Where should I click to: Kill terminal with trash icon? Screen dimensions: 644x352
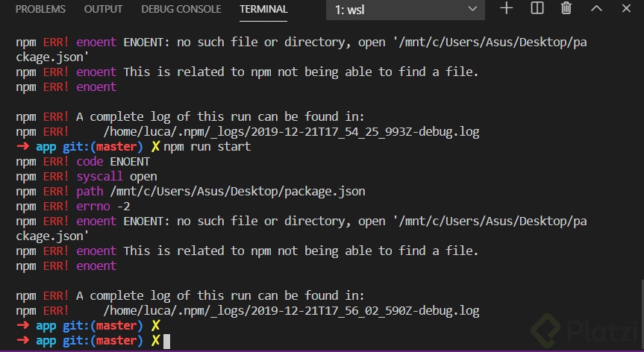pyautogui.click(x=566, y=9)
